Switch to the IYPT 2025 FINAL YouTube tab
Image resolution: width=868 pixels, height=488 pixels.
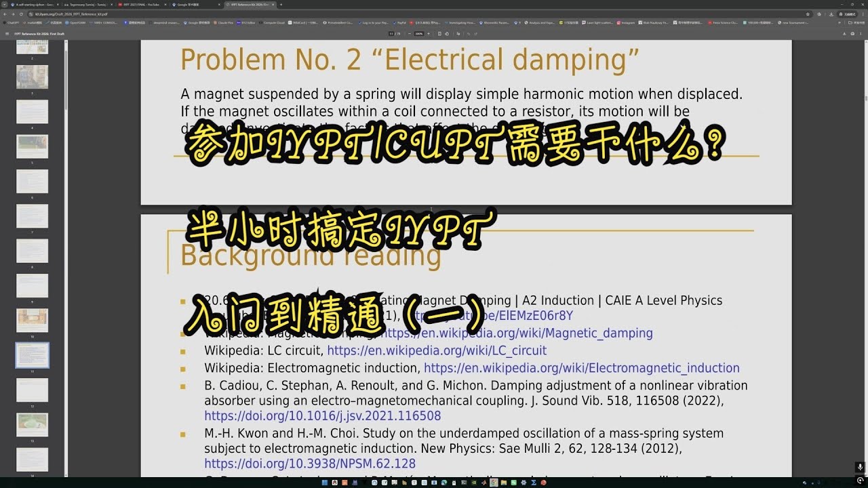pos(143,4)
